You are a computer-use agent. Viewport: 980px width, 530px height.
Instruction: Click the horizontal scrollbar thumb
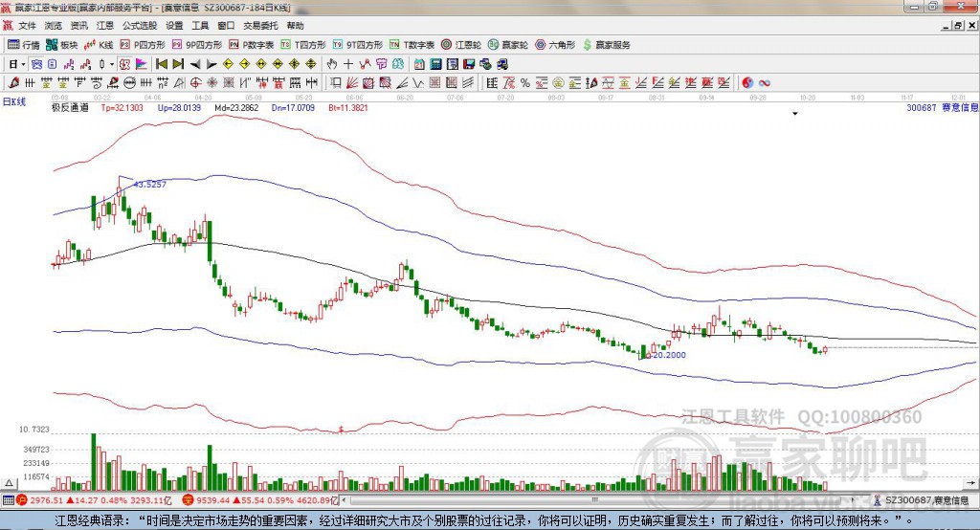(595, 500)
